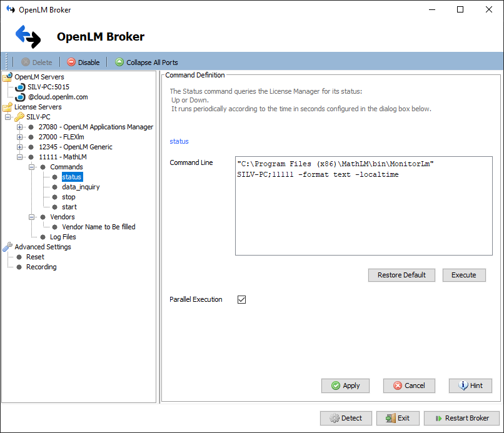The image size is (504, 433).
Task: Select the Log Files tree item
Action: 63,237
